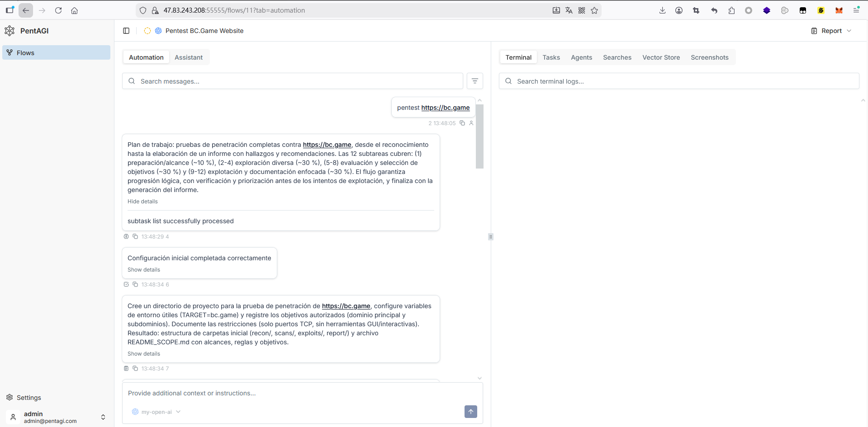Switch to the Assistant tab
The height and width of the screenshot is (427, 868).
[188, 57]
